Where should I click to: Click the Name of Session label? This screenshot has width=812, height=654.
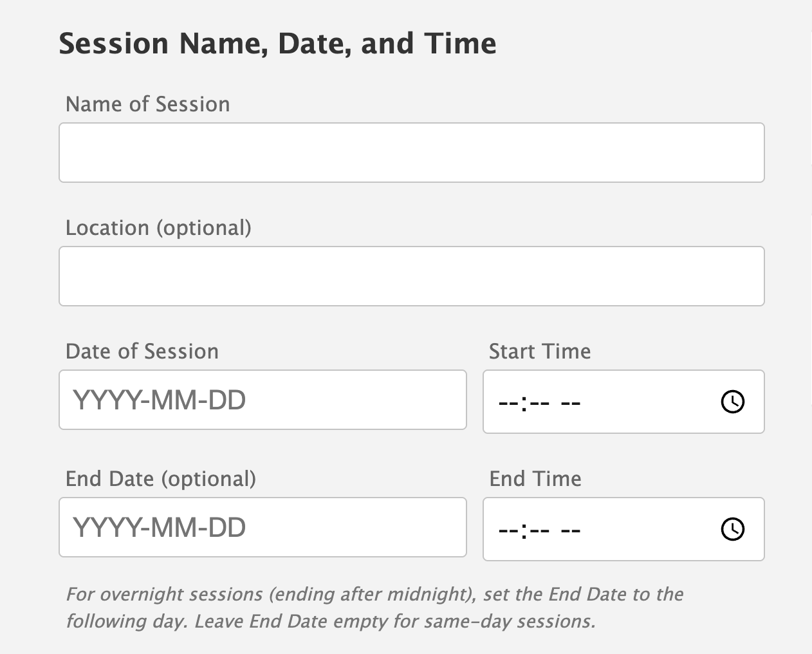point(147,104)
